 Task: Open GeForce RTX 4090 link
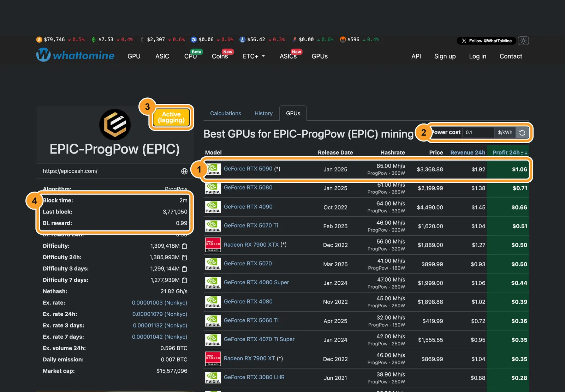(248, 206)
